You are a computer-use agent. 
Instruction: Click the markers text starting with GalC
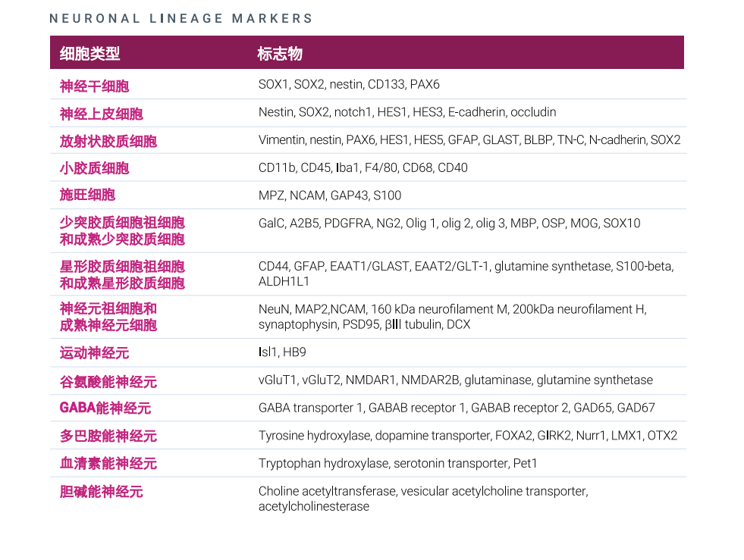click(449, 224)
